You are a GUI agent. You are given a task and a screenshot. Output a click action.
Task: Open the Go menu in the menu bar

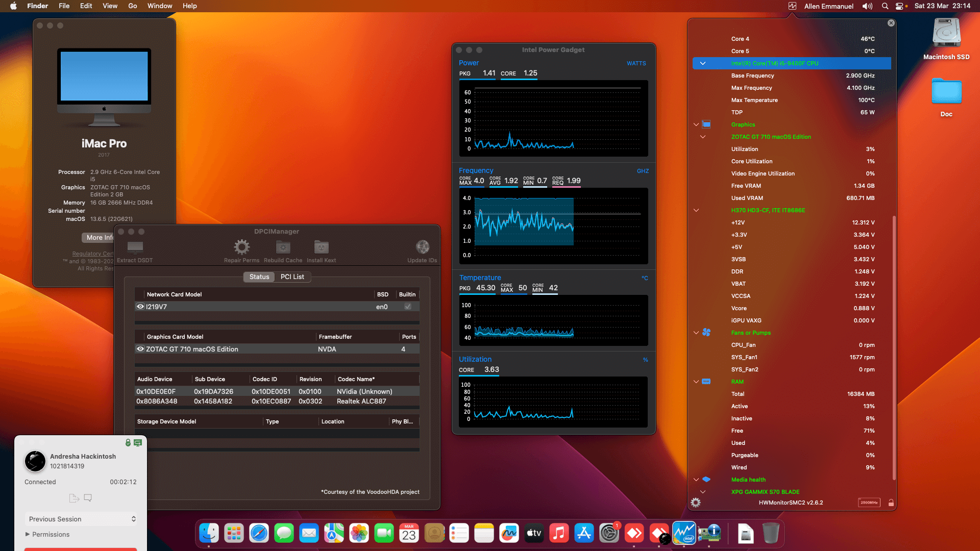click(x=132, y=6)
